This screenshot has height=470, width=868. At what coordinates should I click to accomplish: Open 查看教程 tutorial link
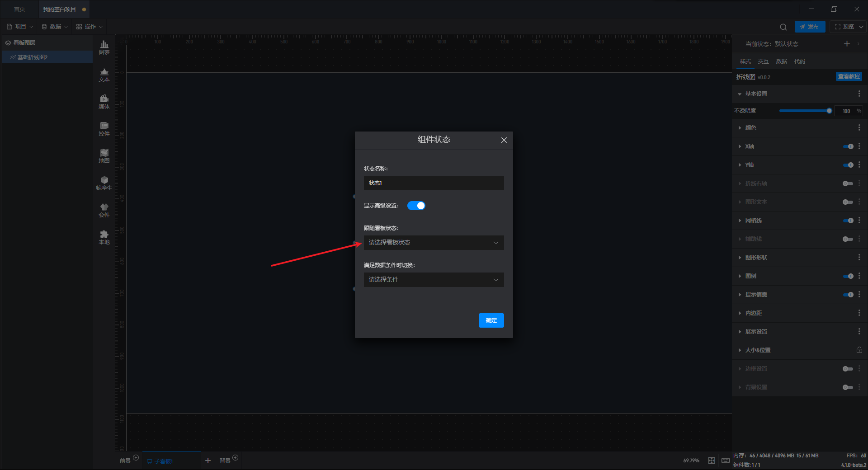(x=849, y=76)
